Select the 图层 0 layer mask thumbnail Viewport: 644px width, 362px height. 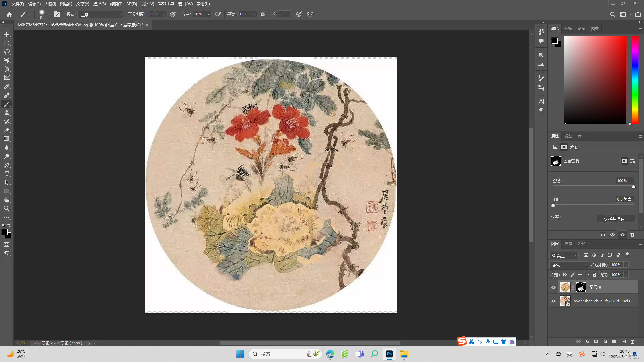[x=581, y=287]
